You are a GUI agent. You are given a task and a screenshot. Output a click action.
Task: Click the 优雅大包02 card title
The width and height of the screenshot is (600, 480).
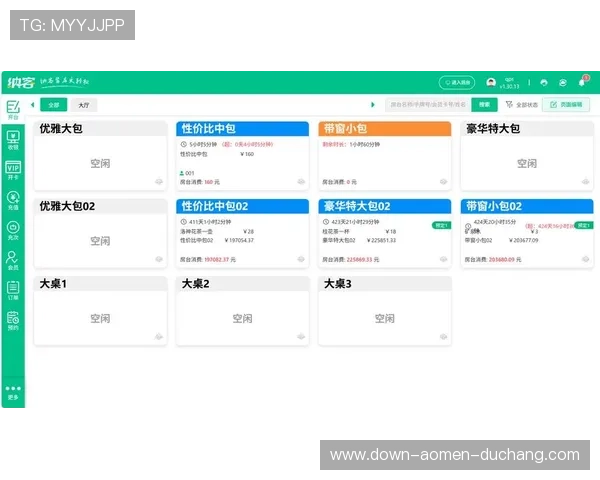point(67,206)
